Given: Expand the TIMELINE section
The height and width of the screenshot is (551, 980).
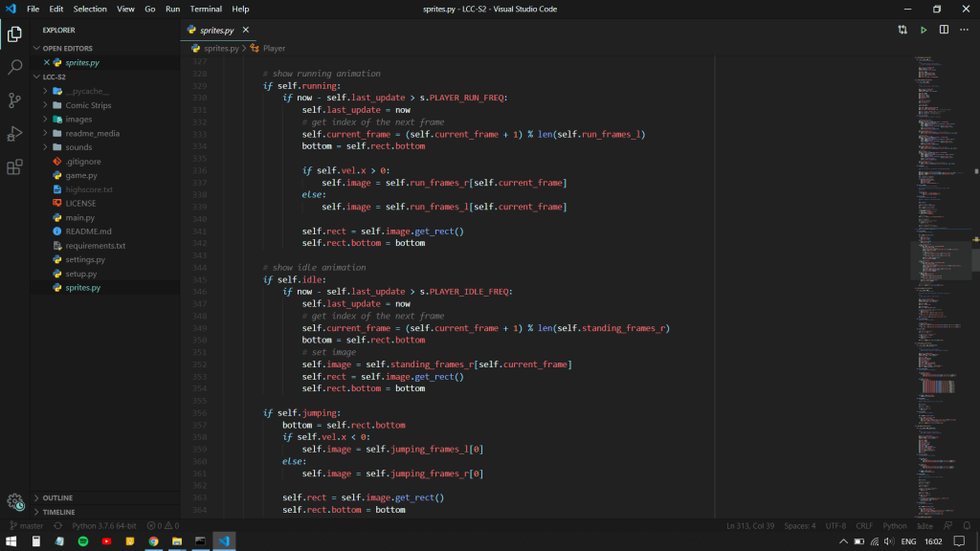Looking at the screenshot, I should tap(58, 512).
